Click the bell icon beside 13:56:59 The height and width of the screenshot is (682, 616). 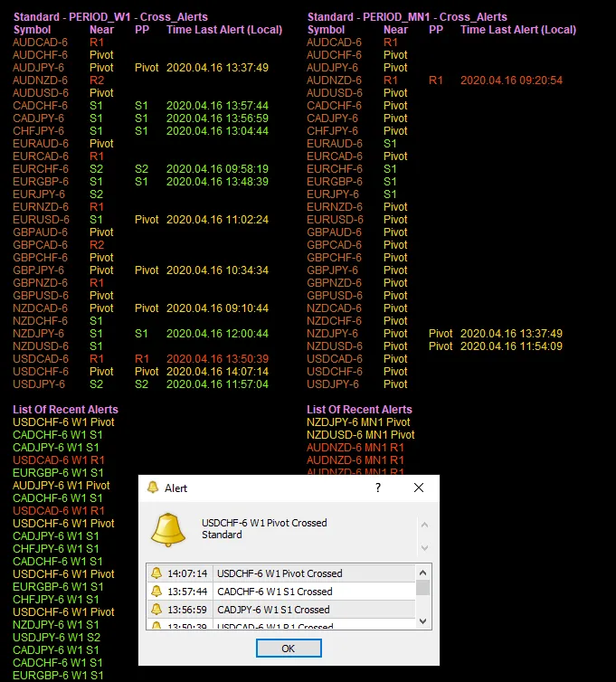click(156, 610)
